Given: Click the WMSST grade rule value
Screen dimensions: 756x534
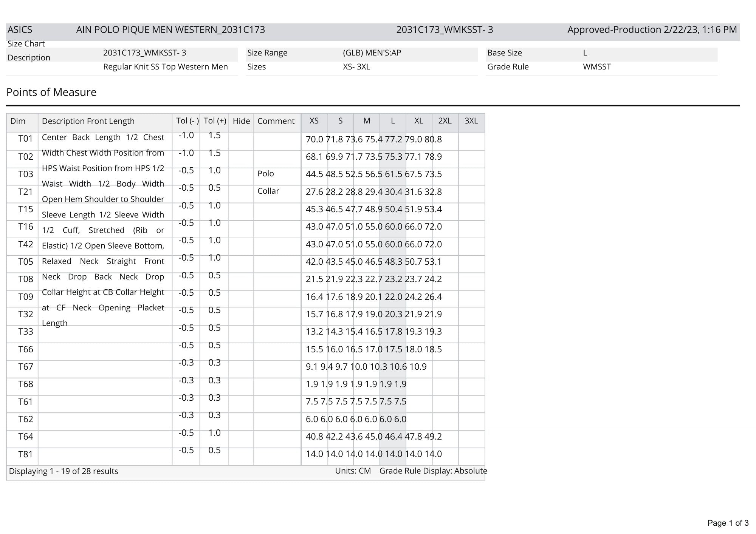Looking at the screenshot, I should (597, 67).
